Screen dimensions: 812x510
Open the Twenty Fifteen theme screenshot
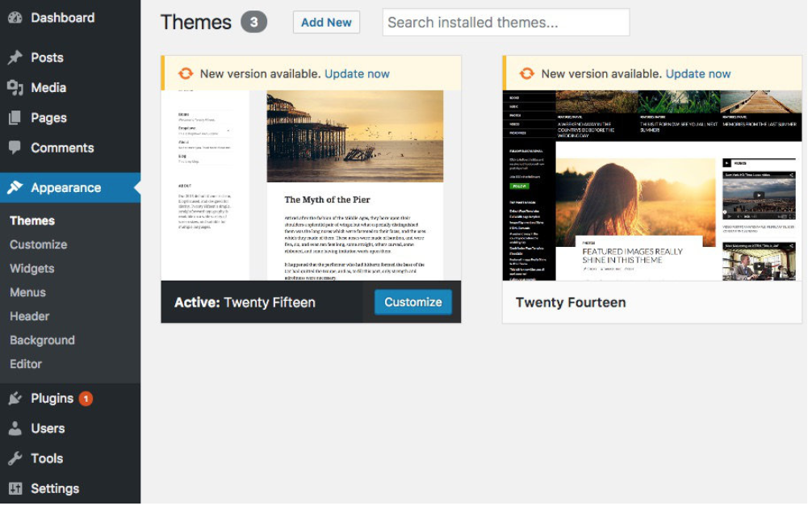(x=311, y=186)
